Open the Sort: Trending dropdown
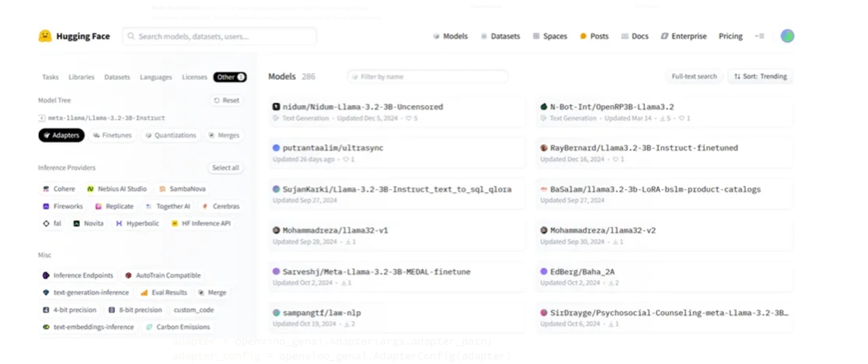 point(761,76)
